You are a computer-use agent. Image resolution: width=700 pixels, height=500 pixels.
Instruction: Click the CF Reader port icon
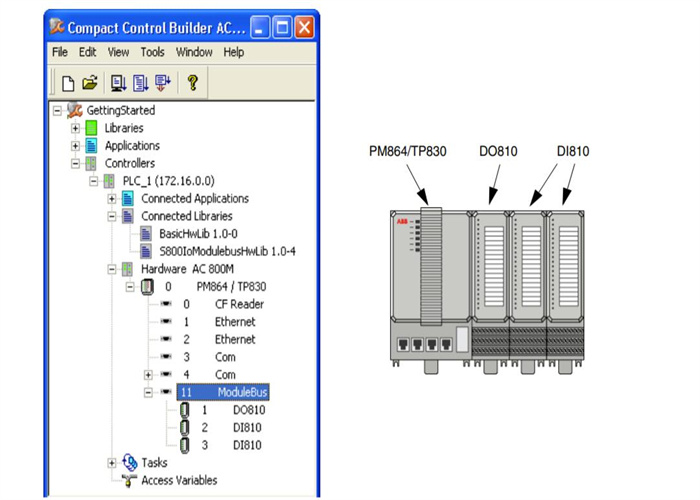point(166,304)
